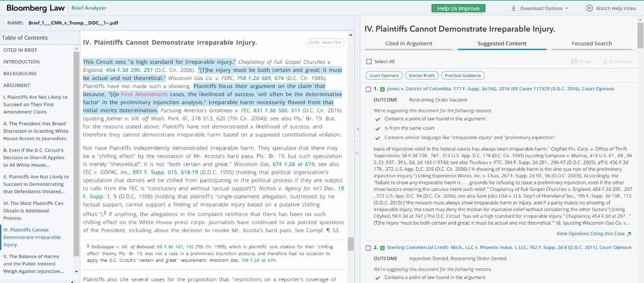Click the Help Us Improve button
Image resolution: width=644 pixels, height=283 pixels.
[458, 8]
